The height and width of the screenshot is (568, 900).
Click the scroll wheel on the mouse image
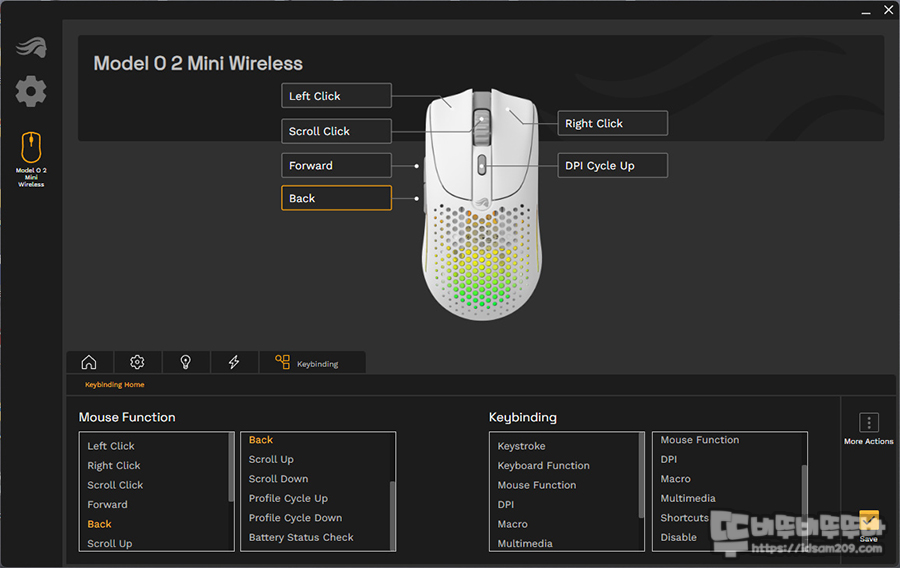click(482, 127)
